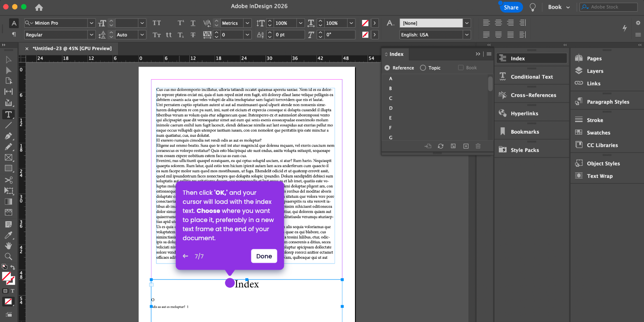644x322 pixels.
Task: Click Done in the tutorial tooltip
Action: 263,256
